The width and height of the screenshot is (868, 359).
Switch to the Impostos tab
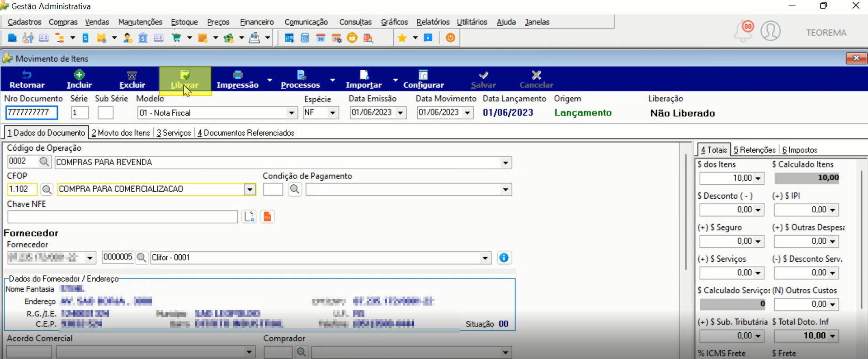pos(800,150)
